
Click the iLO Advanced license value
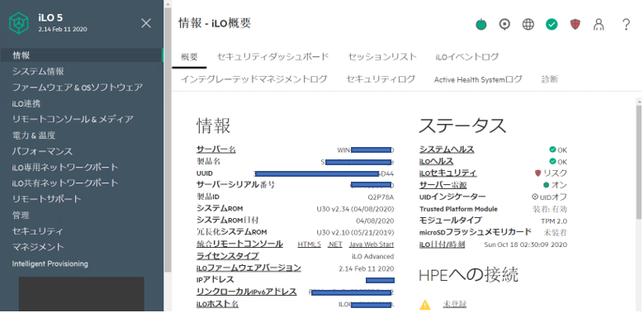(x=373, y=256)
